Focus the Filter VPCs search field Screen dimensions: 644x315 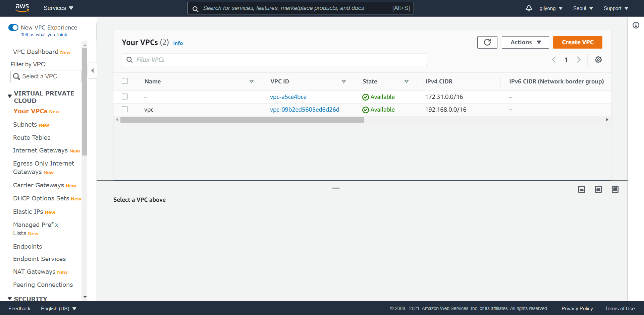click(274, 60)
